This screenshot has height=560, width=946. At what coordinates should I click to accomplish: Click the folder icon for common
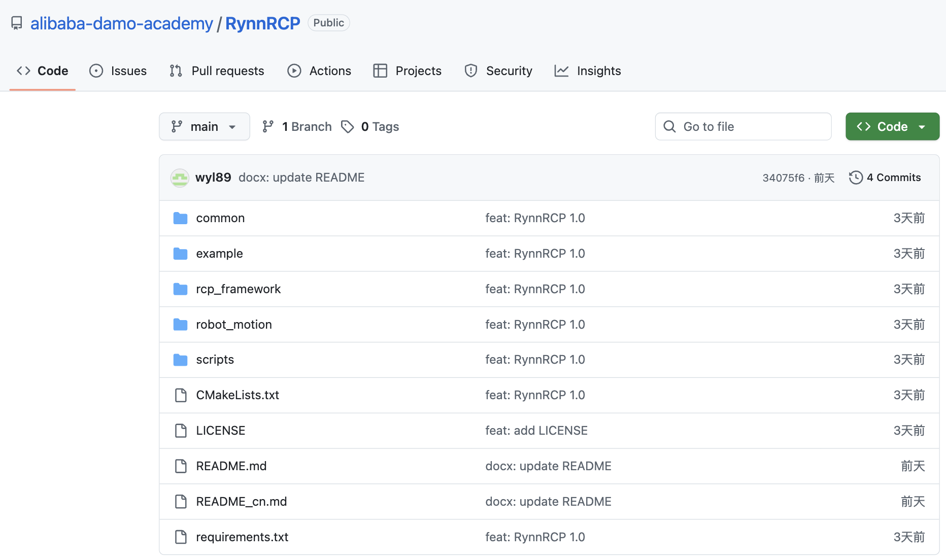(x=180, y=218)
